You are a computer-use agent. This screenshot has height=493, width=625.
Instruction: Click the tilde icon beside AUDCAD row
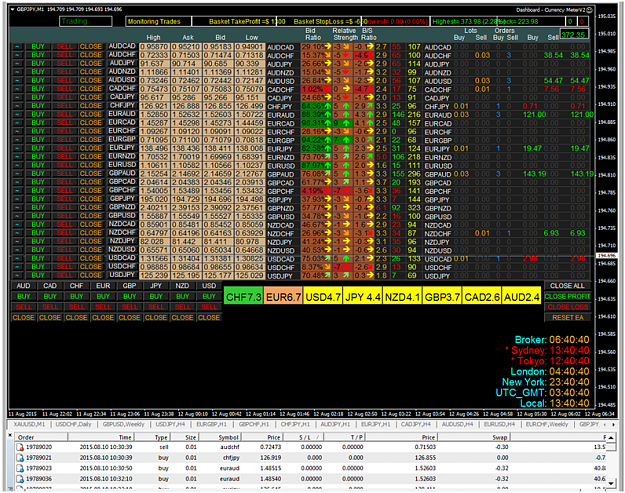17,47
